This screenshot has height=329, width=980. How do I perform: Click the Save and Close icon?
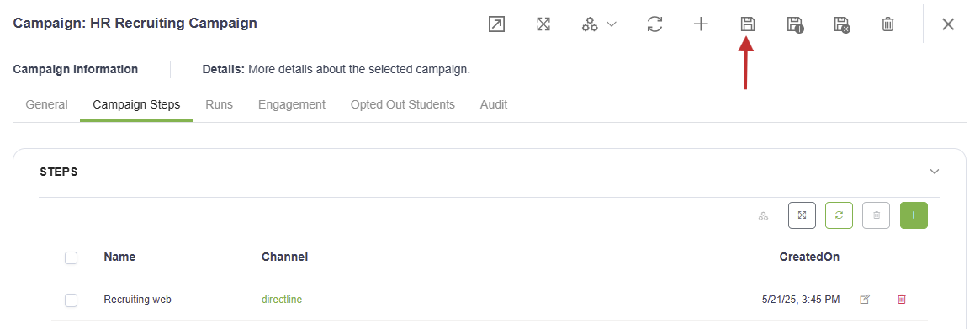[842, 24]
